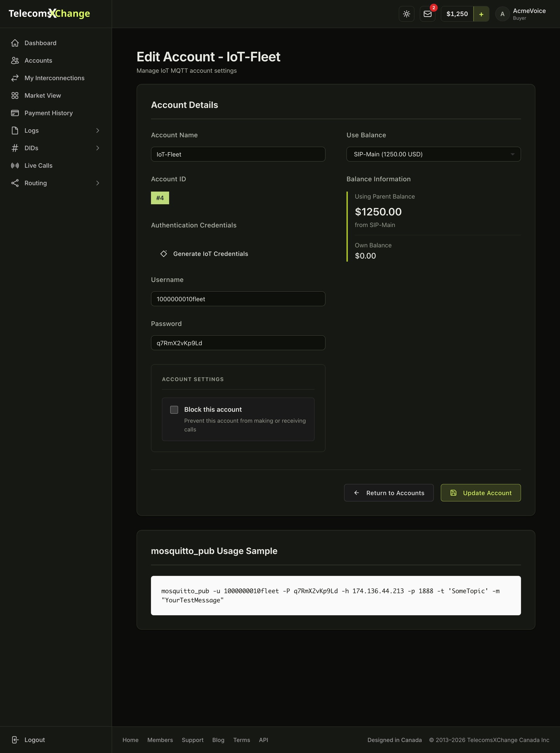Viewport: 560px width, 753px height.
Task: Click the Return to Accounts button
Action: tap(388, 493)
